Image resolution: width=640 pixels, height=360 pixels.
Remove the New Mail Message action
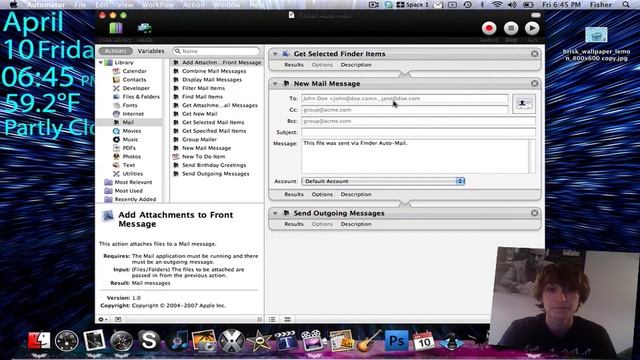[534, 84]
